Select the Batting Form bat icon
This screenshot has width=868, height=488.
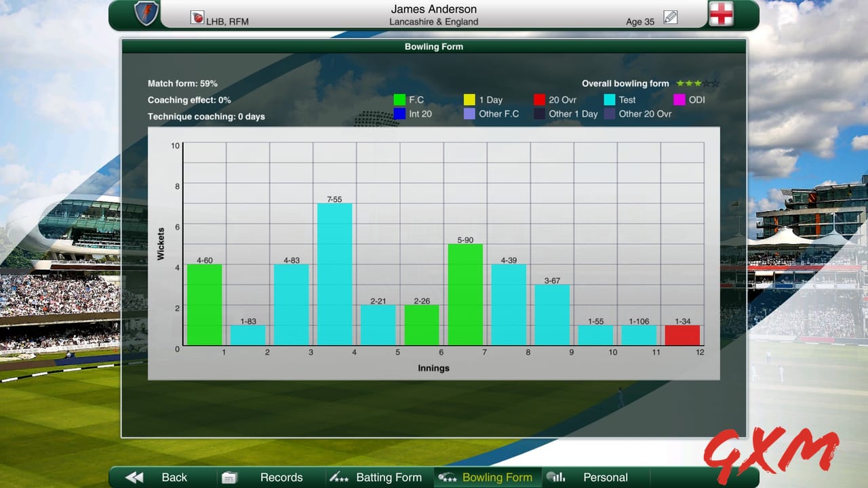[339, 476]
